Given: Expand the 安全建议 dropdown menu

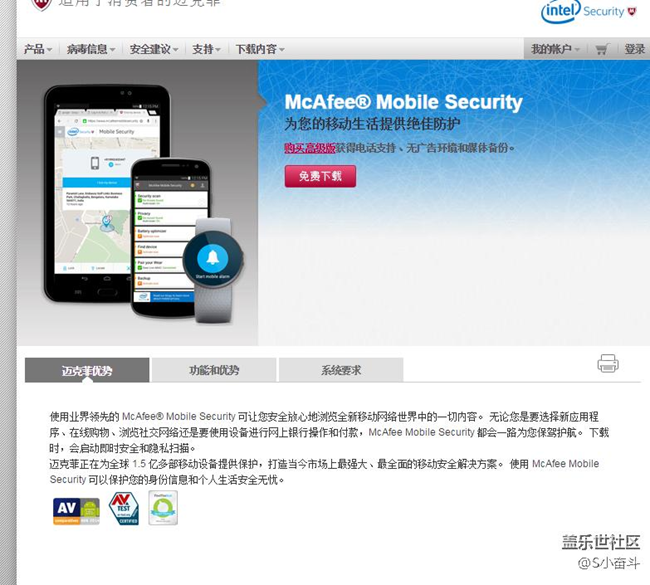Looking at the screenshot, I should coord(154,49).
